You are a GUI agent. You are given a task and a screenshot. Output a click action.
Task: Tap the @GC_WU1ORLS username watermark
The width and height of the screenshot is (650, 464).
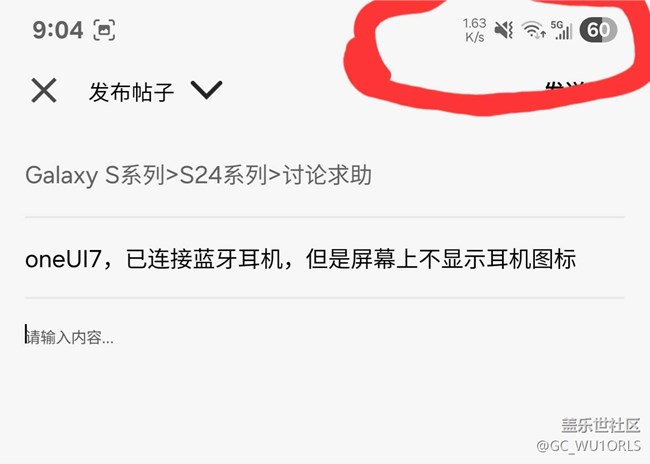point(589,446)
